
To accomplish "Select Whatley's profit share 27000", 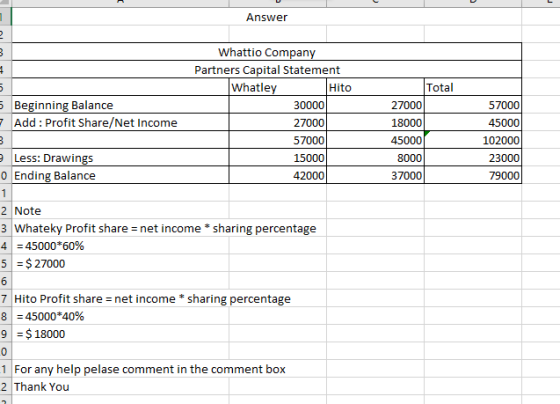I will point(278,122).
